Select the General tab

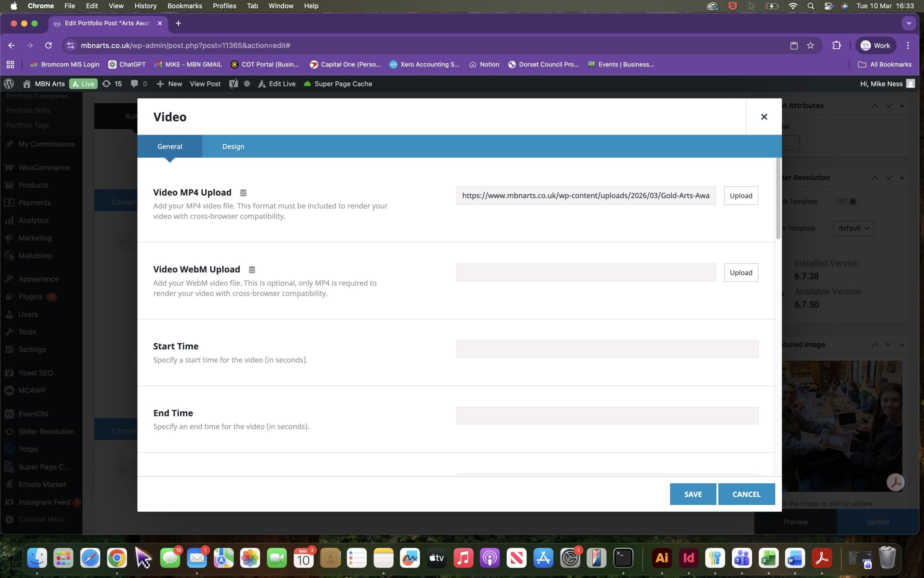coord(170,146)
